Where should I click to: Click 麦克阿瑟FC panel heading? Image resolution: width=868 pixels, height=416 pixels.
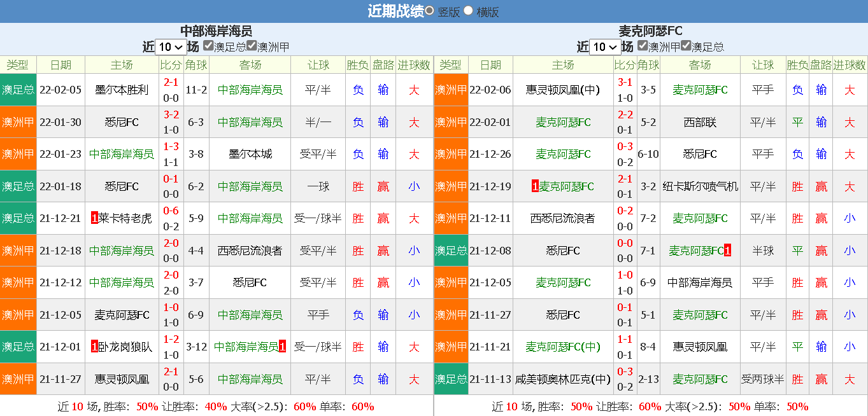(650, 31)
